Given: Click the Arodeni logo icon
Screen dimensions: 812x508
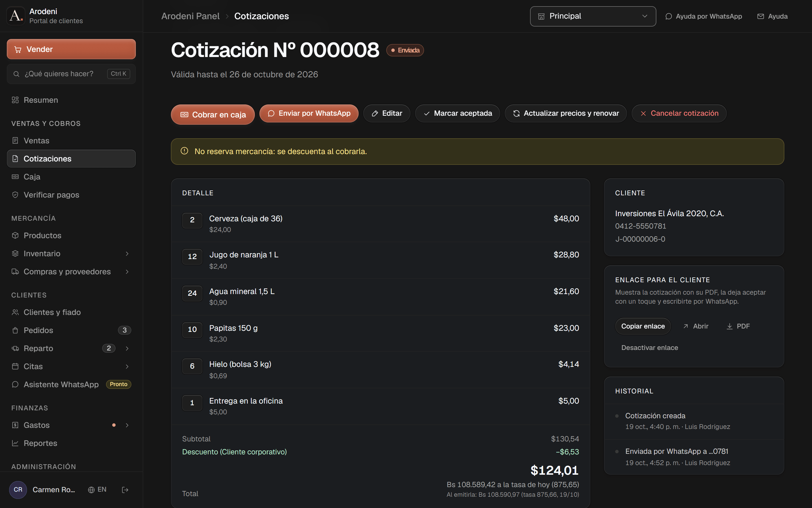Looking at the screenshot, I should click(16, 16).
